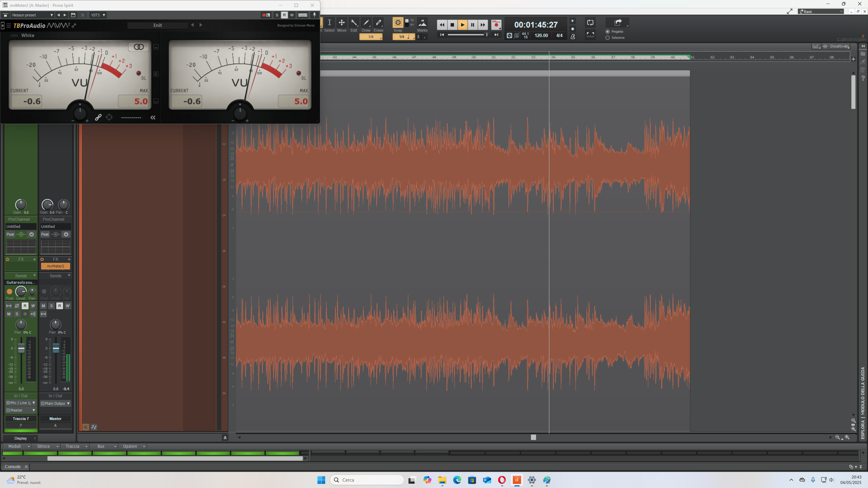Click the mvMeter2 effect in FX bin
Image resolution: width=868 pixels, height=488 pixels.
[x=55, y=266]
